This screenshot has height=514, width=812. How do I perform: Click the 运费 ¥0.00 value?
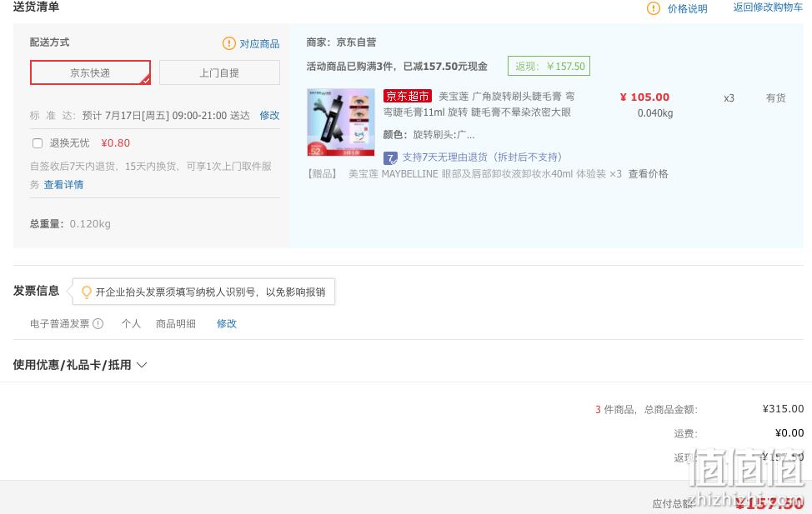789,433
